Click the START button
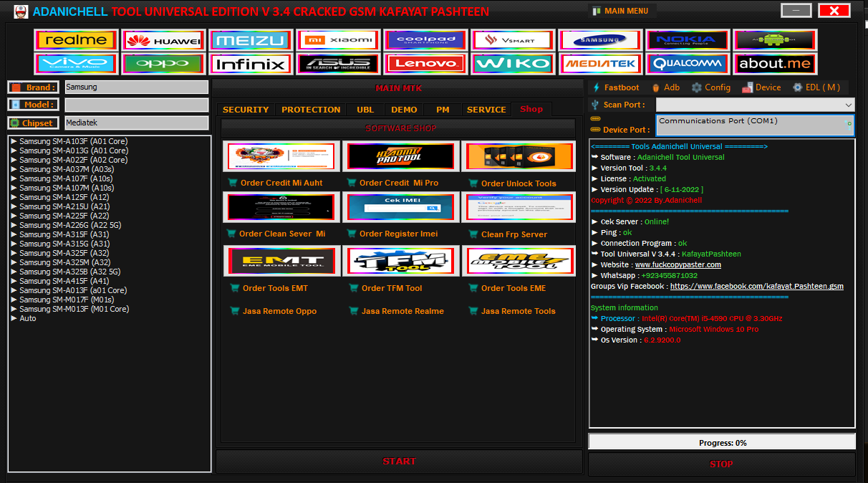Screen dimensions: 868x483 399,462
